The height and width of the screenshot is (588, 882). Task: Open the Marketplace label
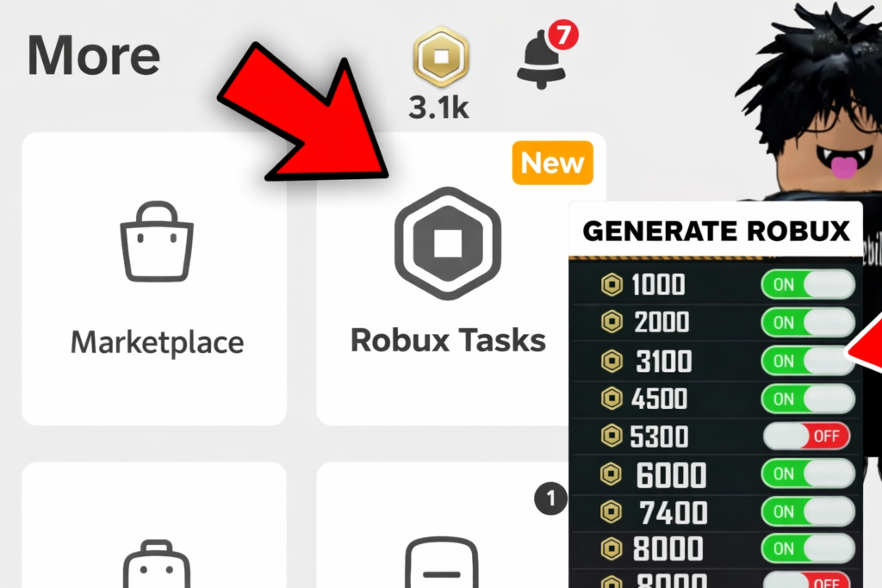pos(158,342)
